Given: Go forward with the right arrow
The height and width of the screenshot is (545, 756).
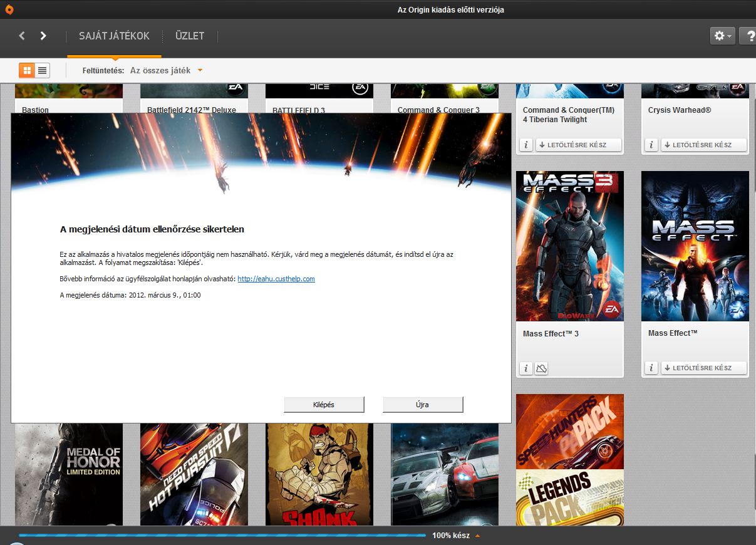Looking at the screenshot, I should click(x=43, y=36).
